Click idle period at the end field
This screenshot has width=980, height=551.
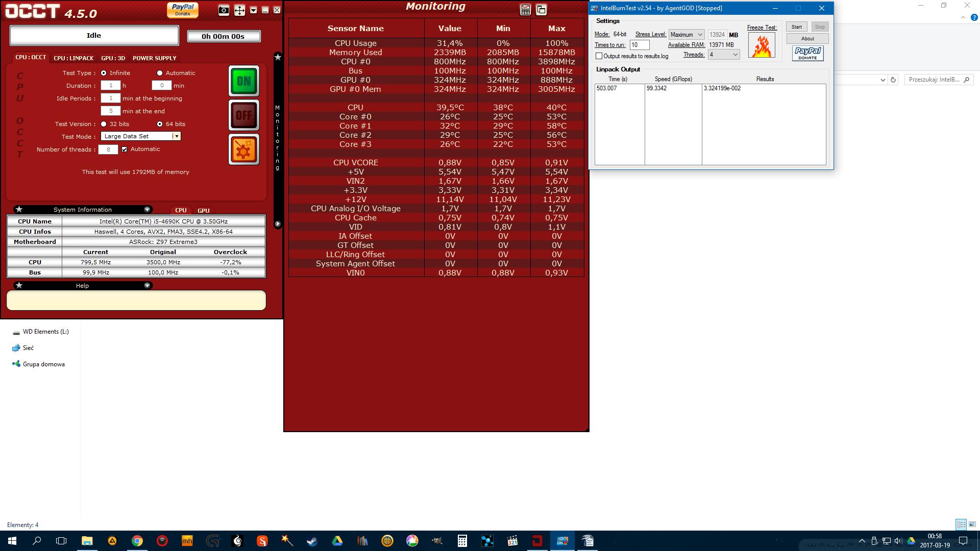pyautogui.click(x=111, y=111)
